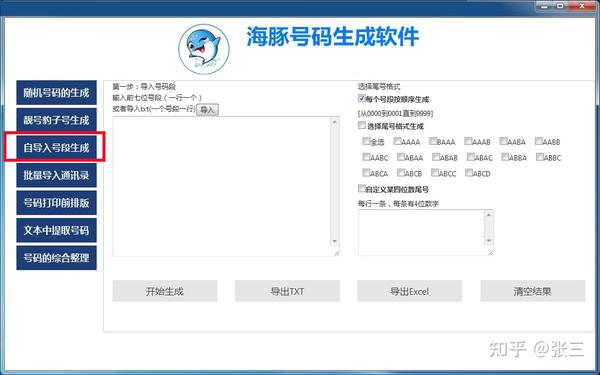600x375 pixels.
Task: Check the 全选 checkbox
Action: click(x=366, y=141)
